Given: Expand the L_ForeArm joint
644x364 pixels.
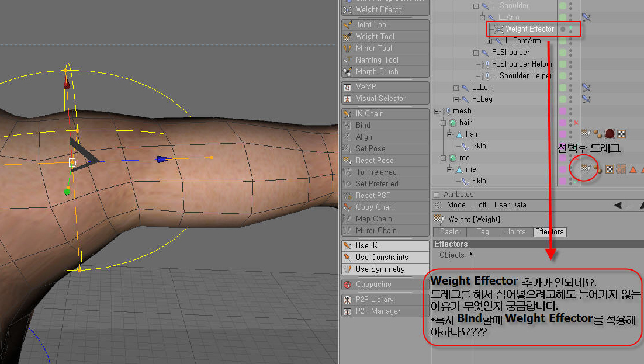Looking at the screenshot, I should pos(489,41).
